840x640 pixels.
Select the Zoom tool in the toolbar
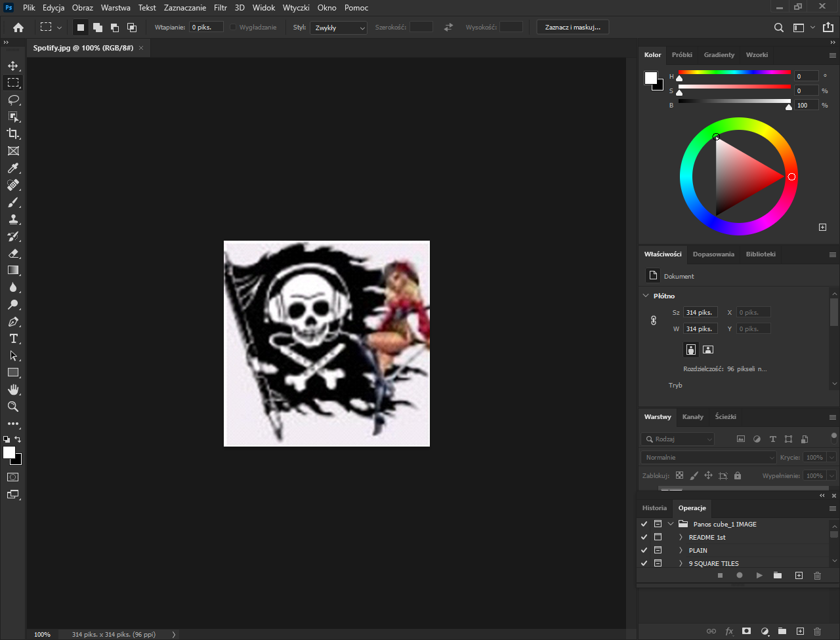click(13, 407)
